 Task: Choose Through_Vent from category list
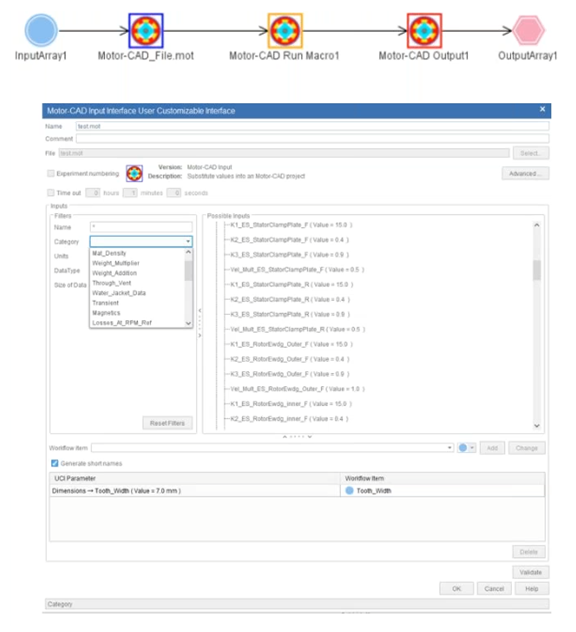(x=112, y=283)
